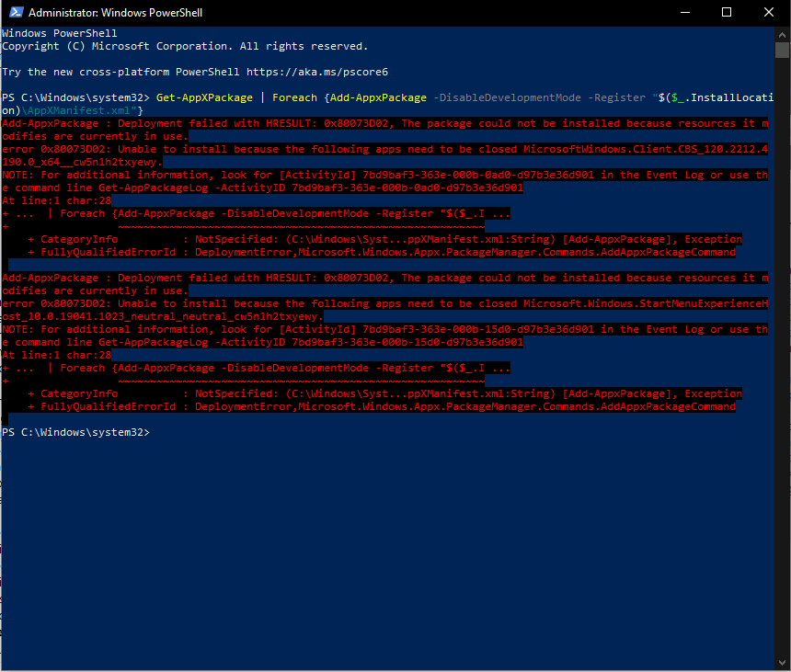Image resolution: width=791 pixels, height=672 pixels.
Task: Click the scrollbar up arrow icon
Action: 784,33
